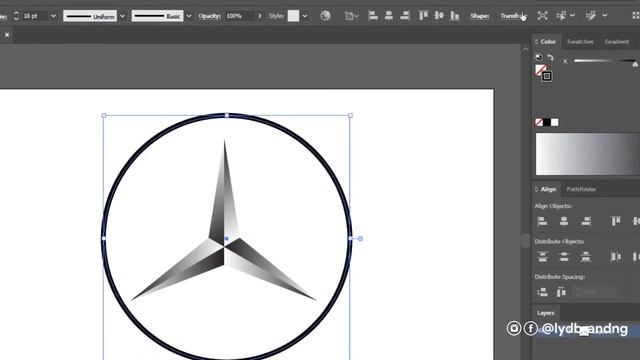Click the graphic Style swatch
This screenshot has height=360, width=640.
tap(293, 16)
